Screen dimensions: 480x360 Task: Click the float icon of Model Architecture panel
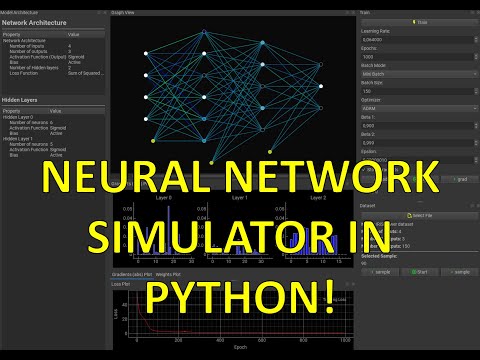[x=99, y=13]
